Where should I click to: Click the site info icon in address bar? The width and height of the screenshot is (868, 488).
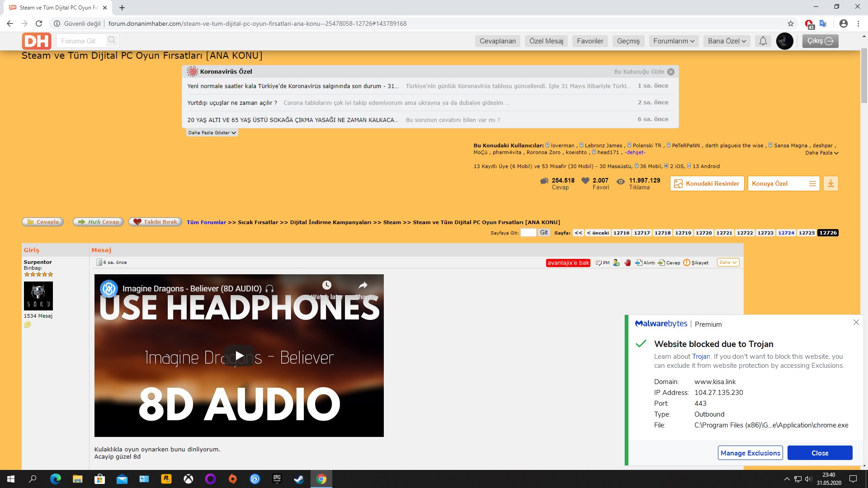point(57,23)
